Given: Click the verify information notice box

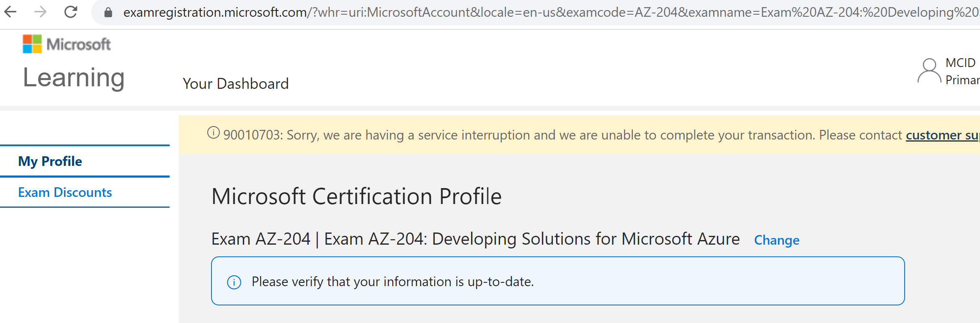Looking at the screenshot, I should (558, 281).
